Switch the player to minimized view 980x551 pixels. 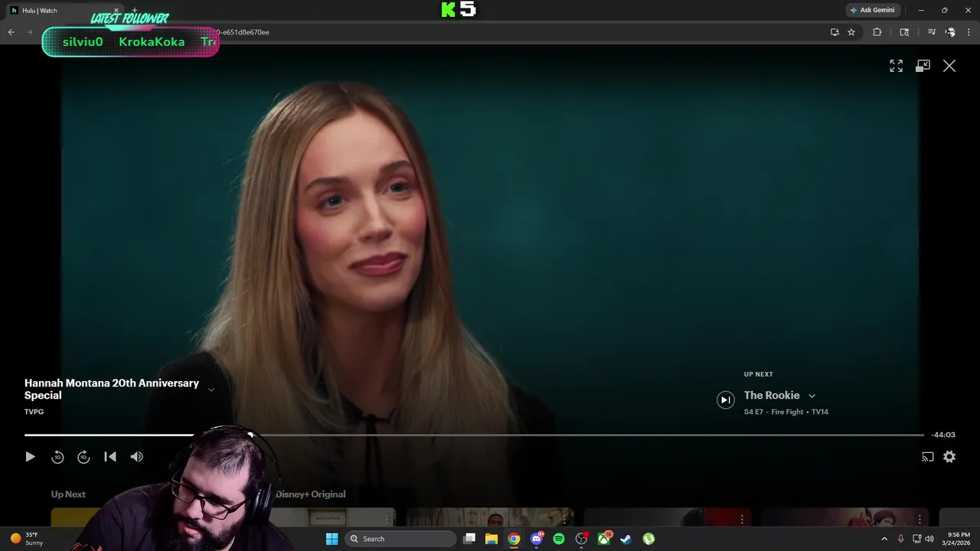(923, 66)
